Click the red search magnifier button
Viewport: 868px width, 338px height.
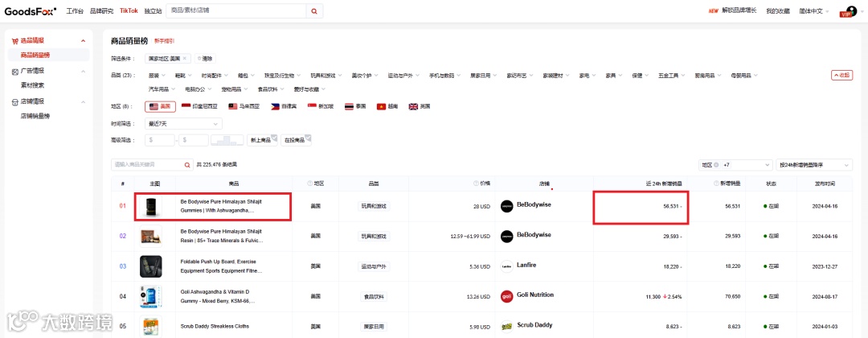(x=314, y=10)
